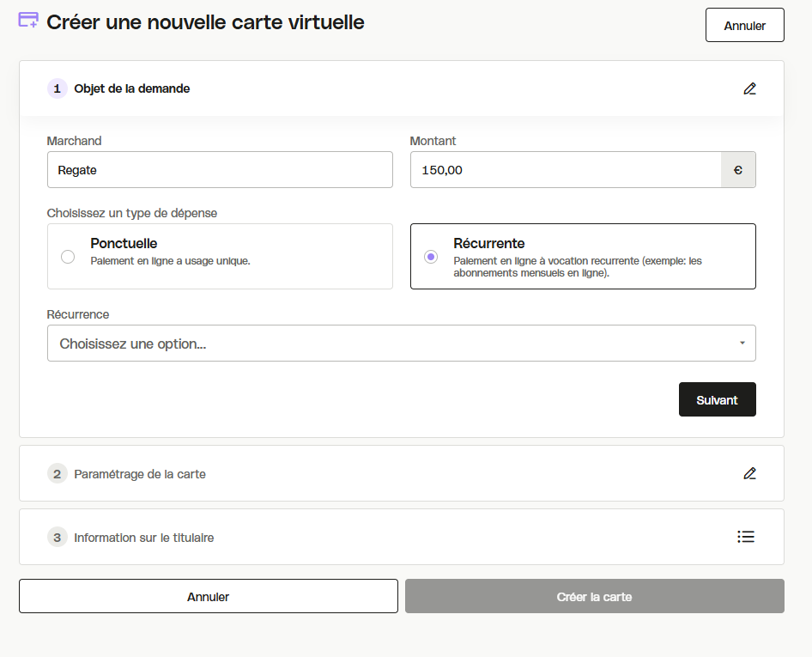The image size is (812, 657).
Task: Select the Récurrente radio button
Action: pyautogui.click(x=431, y=257)
